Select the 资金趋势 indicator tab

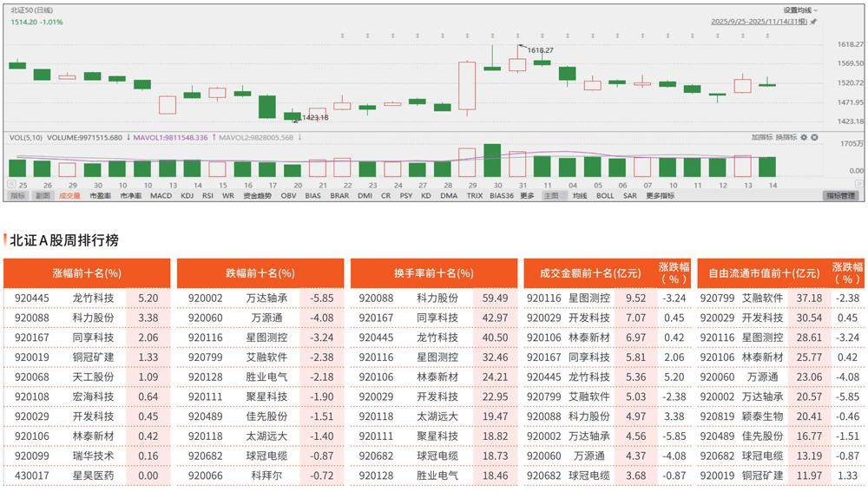pos(257,196)
